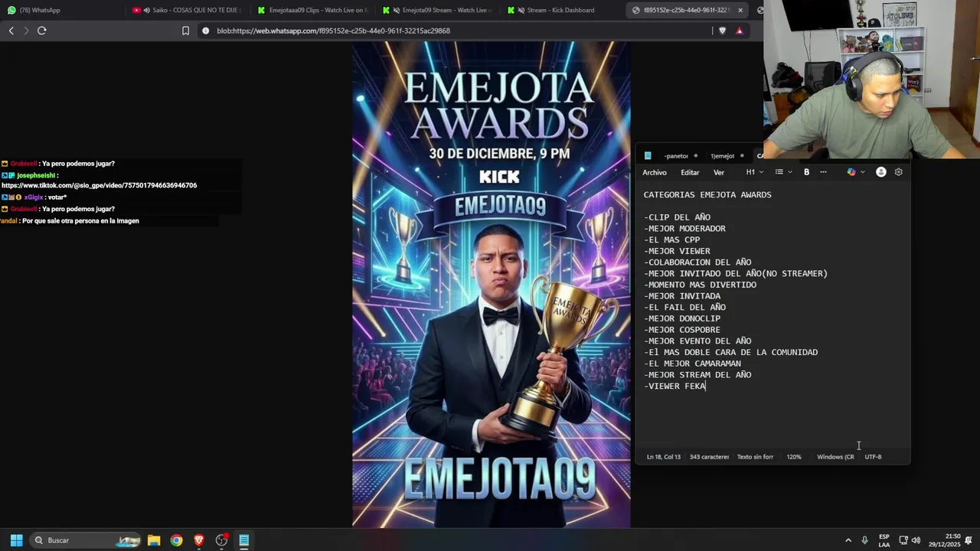Switch to the Emejota09 Stream browser tab
Viewport: 980px width, 551px height.
coord(437,10)
